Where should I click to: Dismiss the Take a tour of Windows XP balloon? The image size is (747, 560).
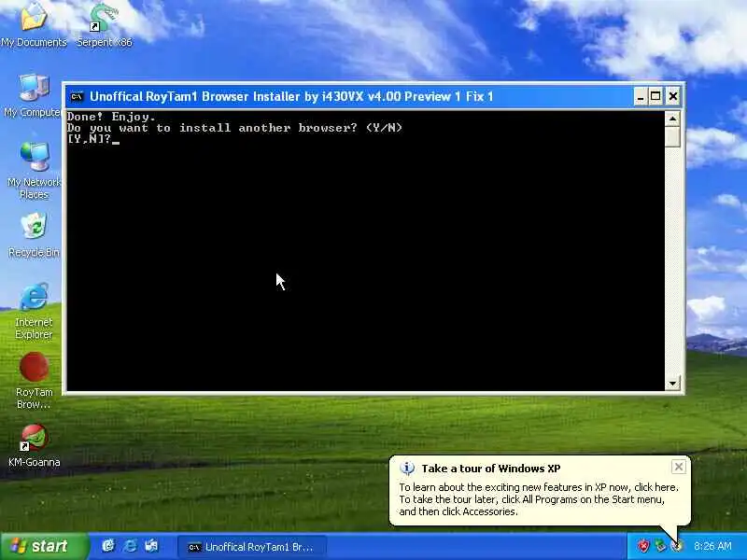[679, 467]
